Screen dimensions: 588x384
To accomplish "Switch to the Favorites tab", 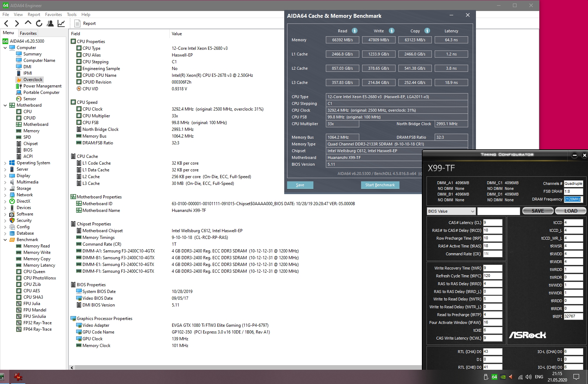I will [28, 33].
